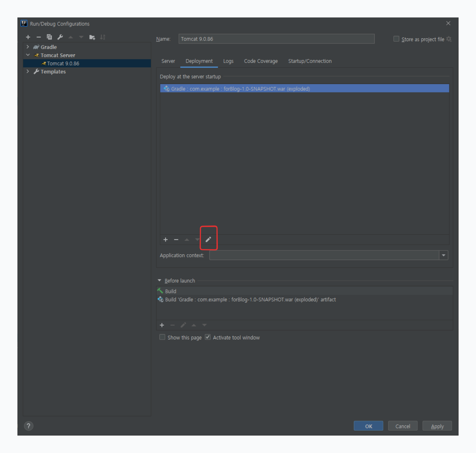The width and height of the screenshot is (476, 453).
Task: Open the Logs tab
Action: (x=228, y=61)
